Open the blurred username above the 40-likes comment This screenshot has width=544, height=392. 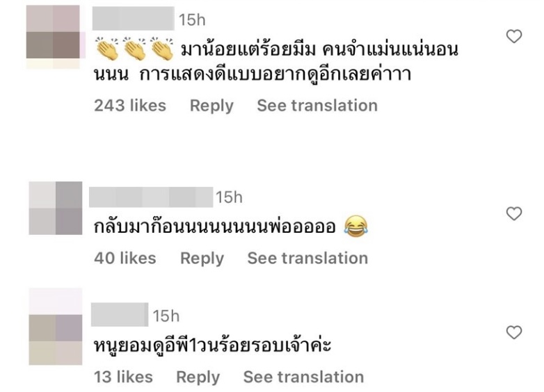tap(151, 197)
